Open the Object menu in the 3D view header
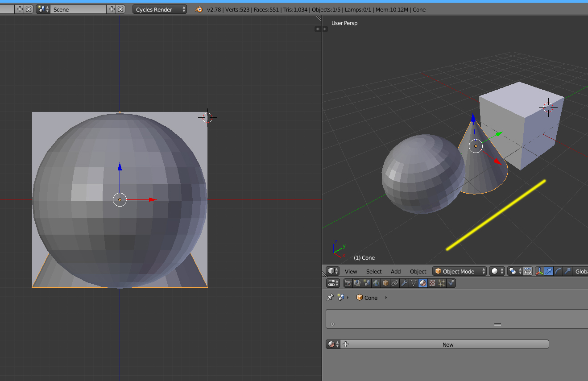 pyautogui.click(x=418, y=271)
